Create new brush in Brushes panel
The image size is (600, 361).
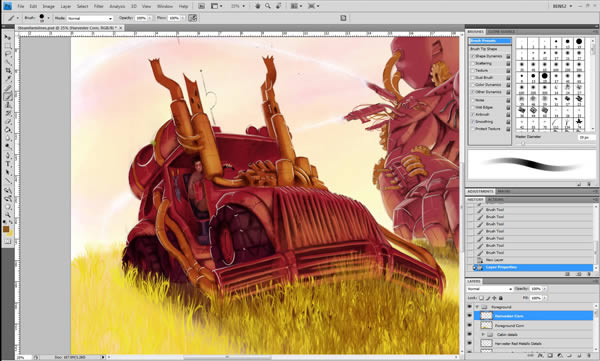[x=579, y=184]
